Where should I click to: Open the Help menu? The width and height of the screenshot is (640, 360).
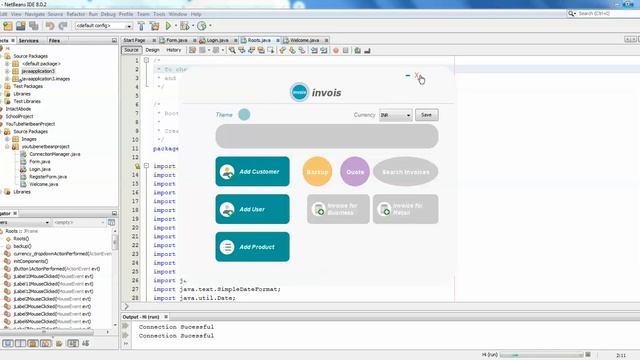[x=196, y=14]
